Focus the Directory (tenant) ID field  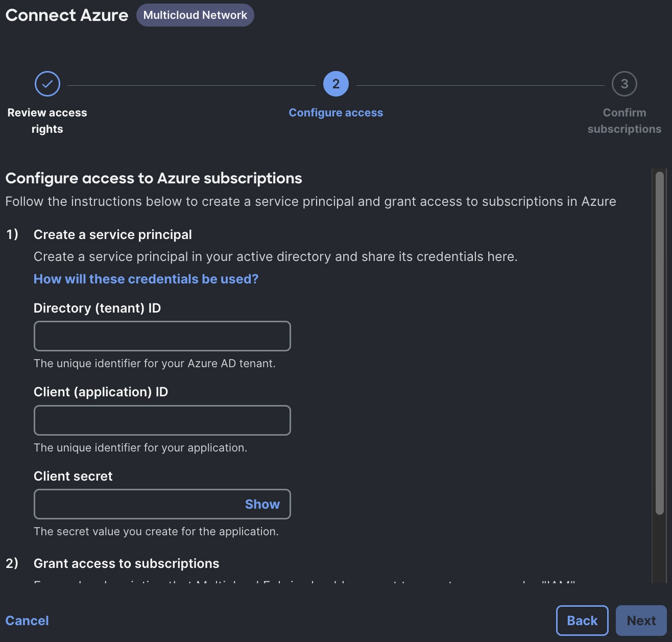point(162,336)
